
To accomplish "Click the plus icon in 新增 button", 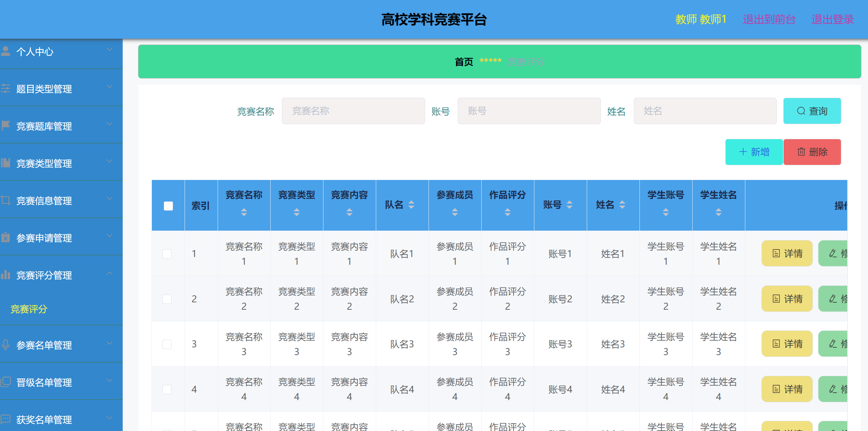I will 743,152.
